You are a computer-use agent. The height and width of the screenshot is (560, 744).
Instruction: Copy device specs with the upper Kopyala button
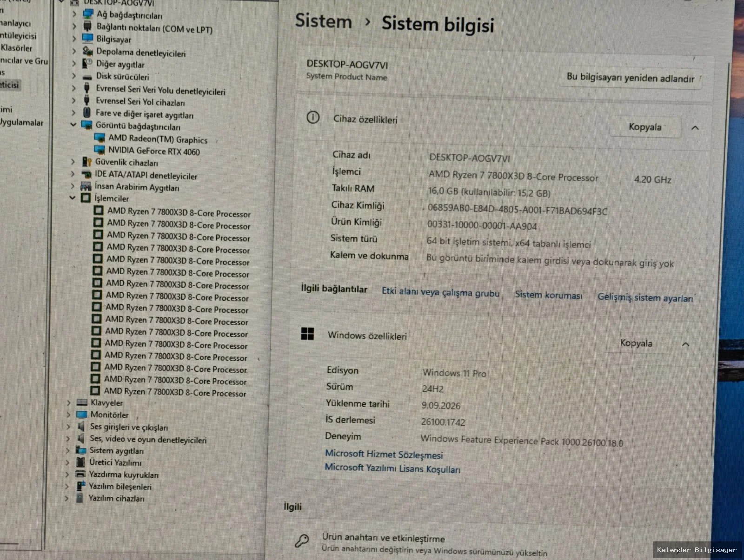click(x=645, y=127)
